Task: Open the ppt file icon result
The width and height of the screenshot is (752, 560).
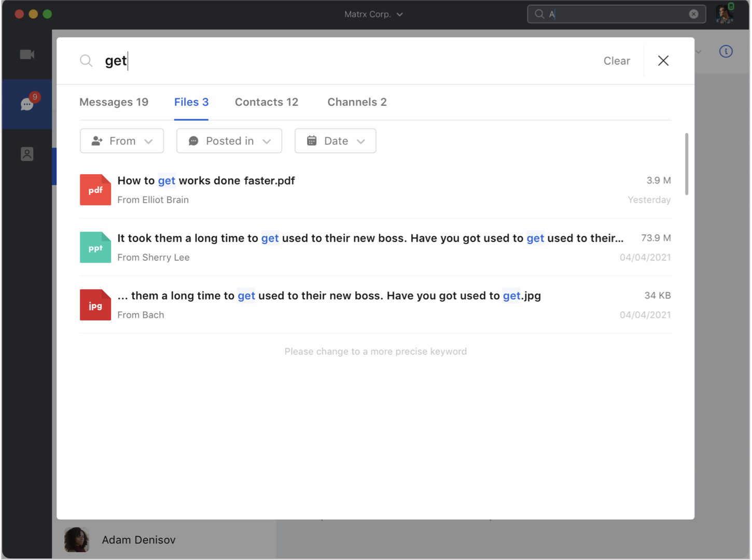Action: 95,247
